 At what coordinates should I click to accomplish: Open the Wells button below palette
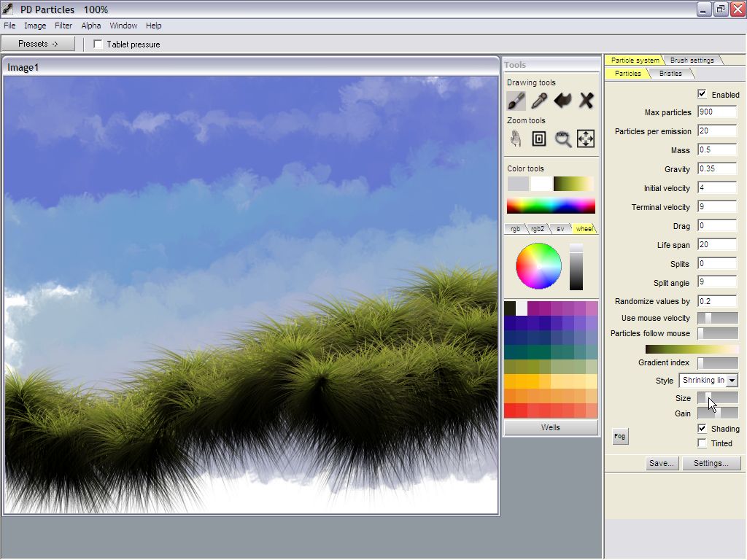[x=551, y=427]
